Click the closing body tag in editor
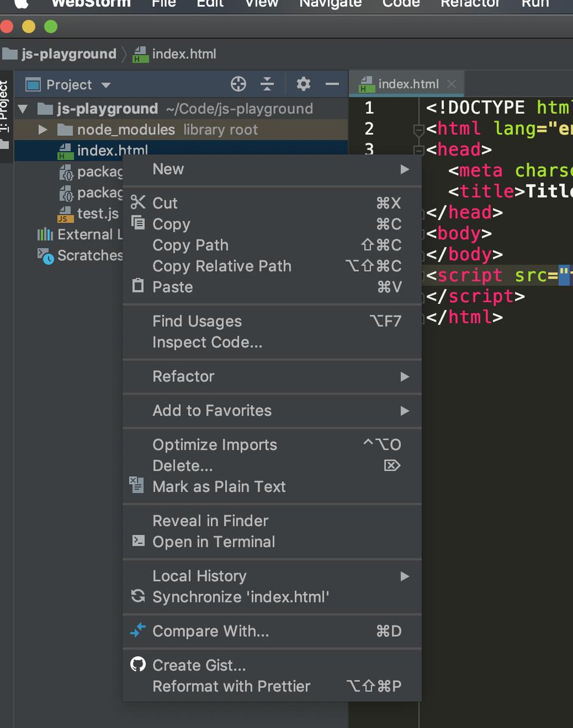Viewport: 573px width, 728px height. tap(464, 255)
